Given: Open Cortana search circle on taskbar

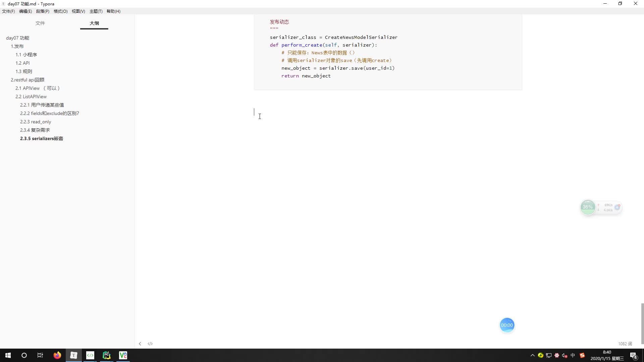Looking at the screenshot, I should [x=24, y=355].
